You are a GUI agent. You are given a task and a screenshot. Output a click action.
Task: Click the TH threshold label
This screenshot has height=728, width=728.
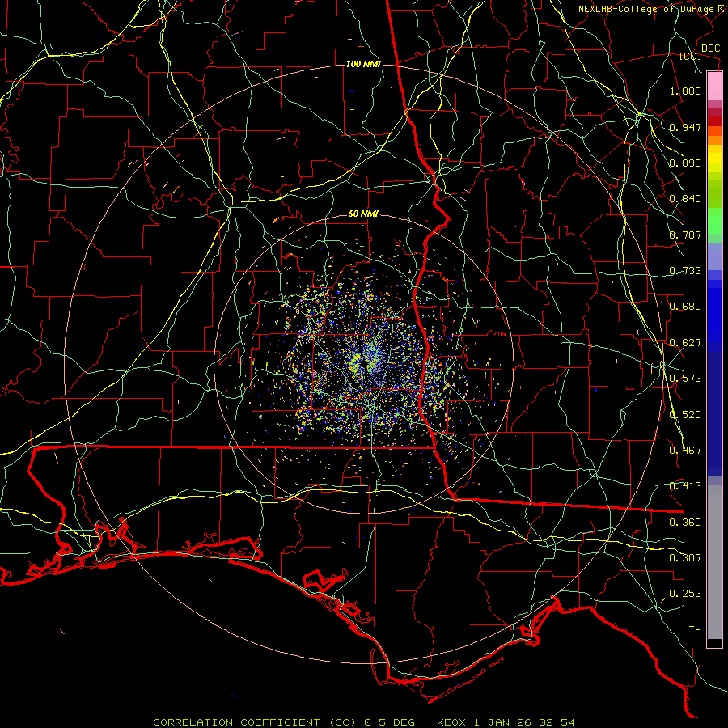pyautogui.click(x=695, y=630)
